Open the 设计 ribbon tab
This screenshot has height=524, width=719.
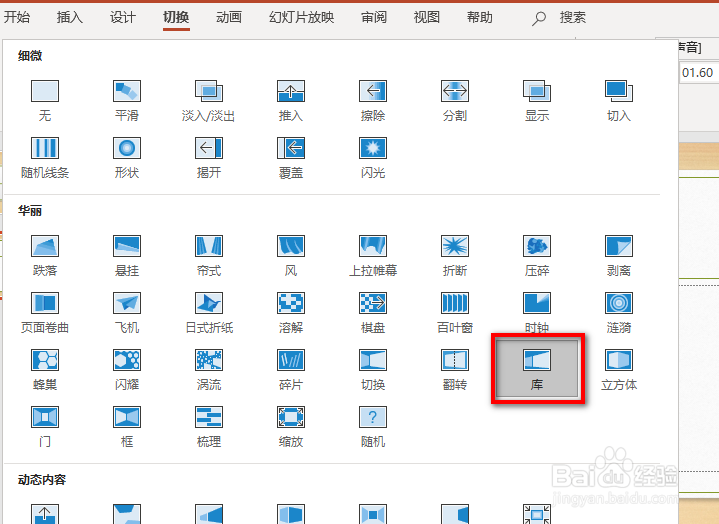[x=123, y=17]
